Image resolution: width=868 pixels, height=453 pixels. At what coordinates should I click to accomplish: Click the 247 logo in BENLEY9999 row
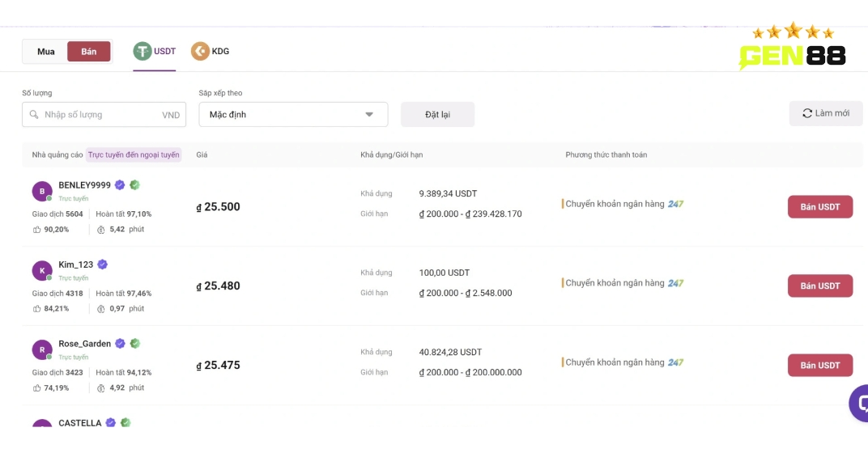tap(675, 204)
